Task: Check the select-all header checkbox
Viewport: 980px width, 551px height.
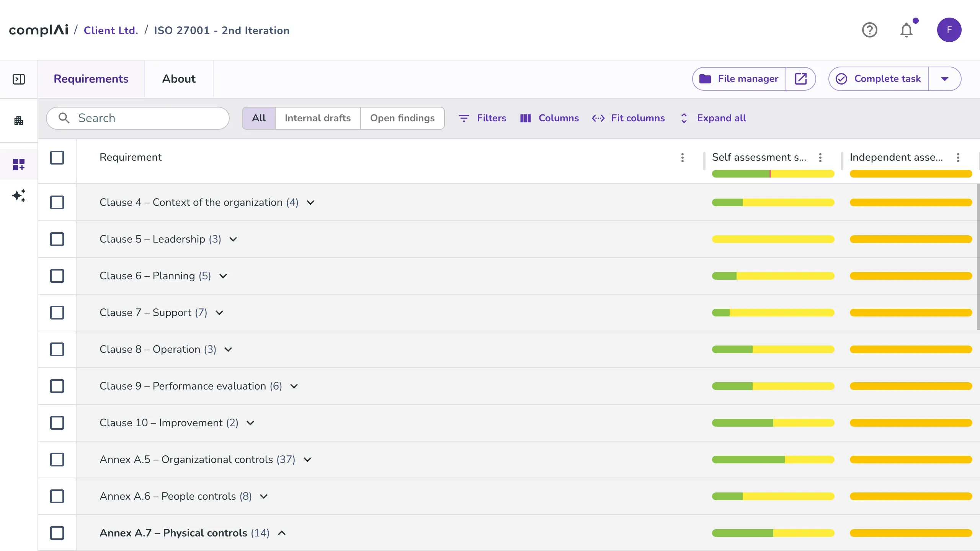Action: click(57, 158)
